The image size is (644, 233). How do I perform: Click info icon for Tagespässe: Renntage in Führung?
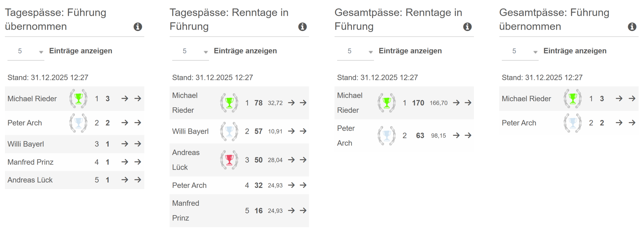point(302,26)
